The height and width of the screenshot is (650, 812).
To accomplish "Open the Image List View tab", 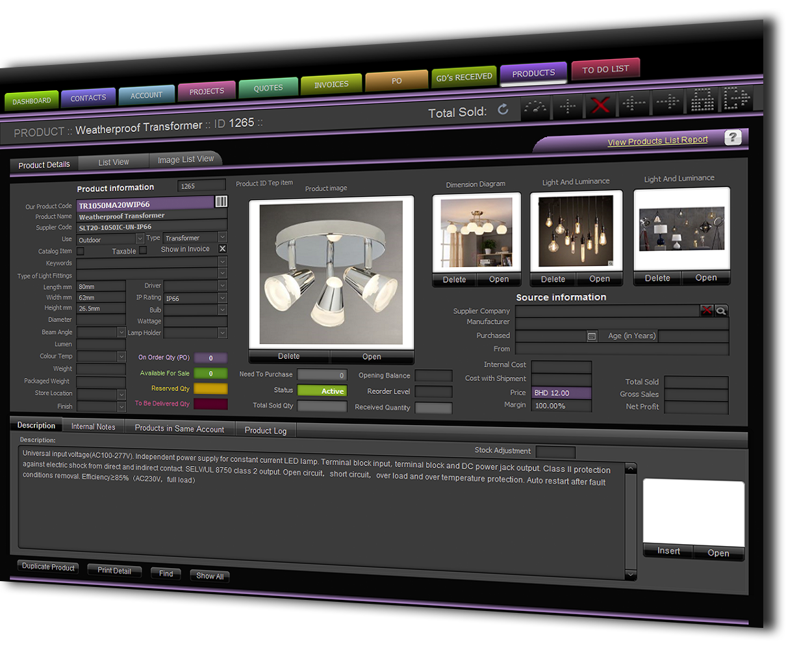I will (x=186, y=159).
